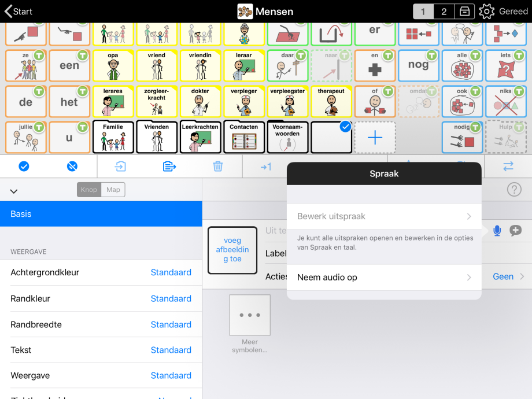Image resolution: width=532 pixels, height=399 pixels.
Task: Select the opa button
Action: coord(113,65)
